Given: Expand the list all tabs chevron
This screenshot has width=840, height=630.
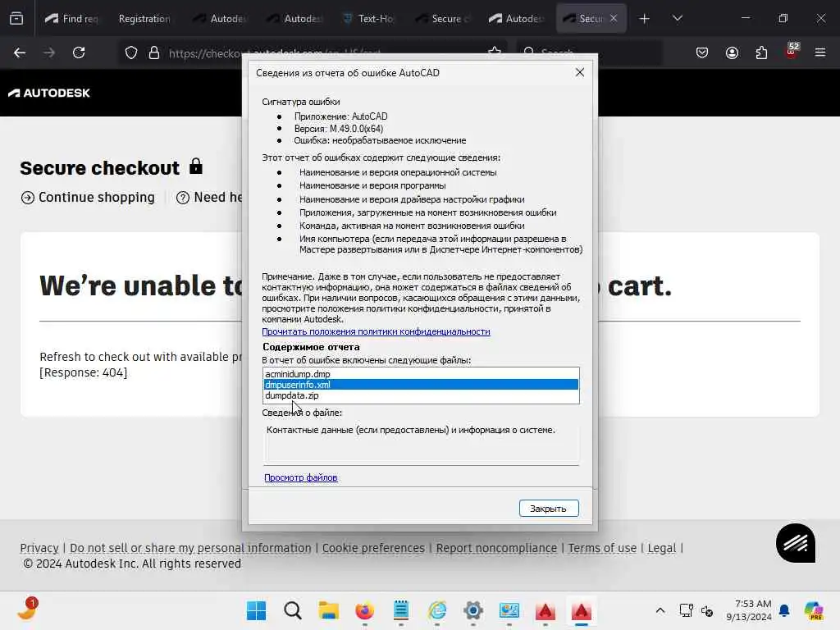Looking at the screenshot, I should [677, 18].
